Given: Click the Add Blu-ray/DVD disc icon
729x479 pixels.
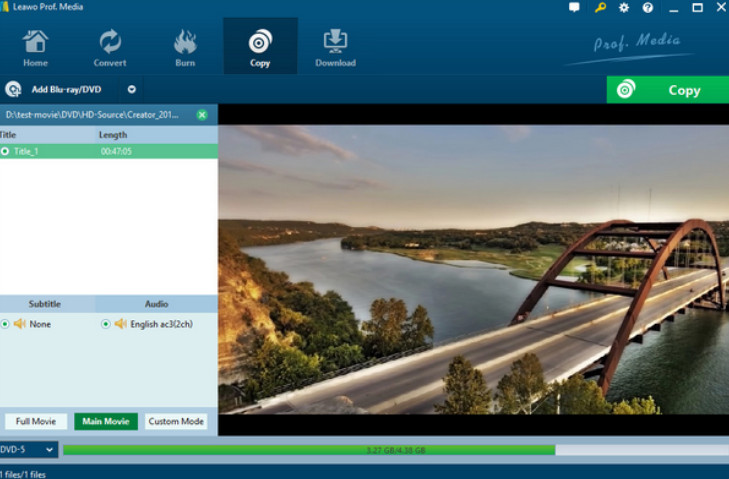Looking at the screenshot, I should click(x=13, y=89).
